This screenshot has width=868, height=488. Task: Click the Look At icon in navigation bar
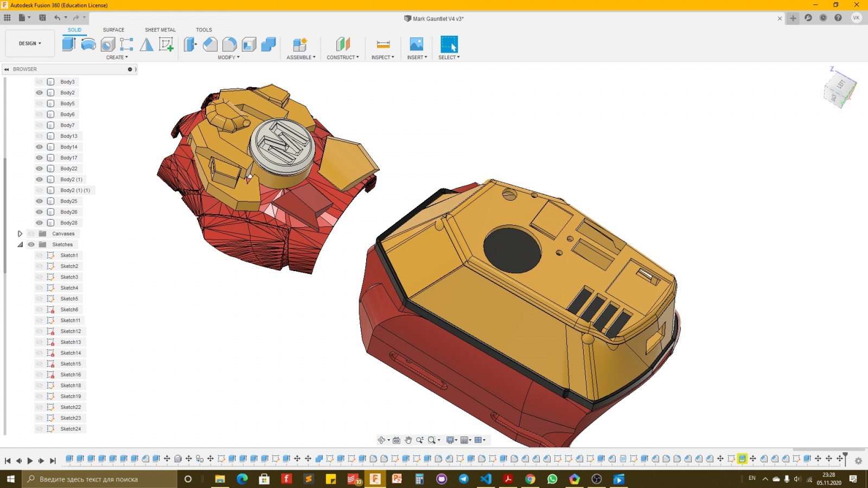click(397, 440)
